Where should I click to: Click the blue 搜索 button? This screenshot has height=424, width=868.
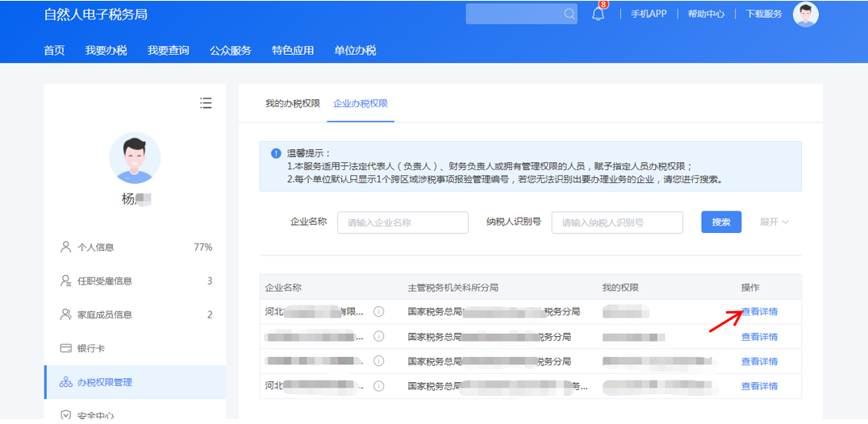[721, 222]
